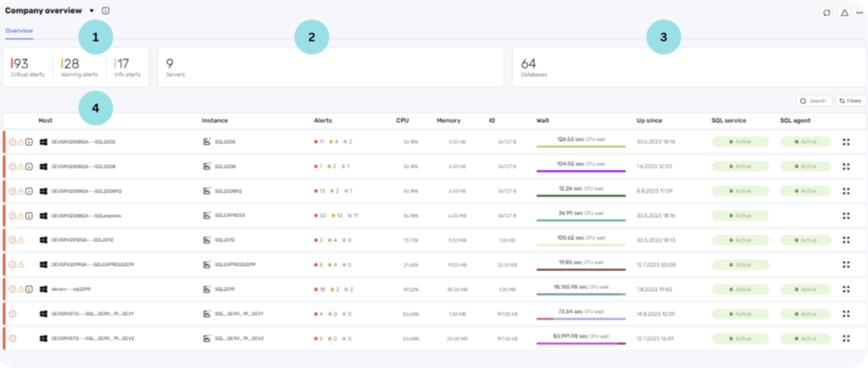Viewport: 868px width, 368px height.
Task: Open host DEVSRV2012QA---SQL2012
Action: click(84, 240)
